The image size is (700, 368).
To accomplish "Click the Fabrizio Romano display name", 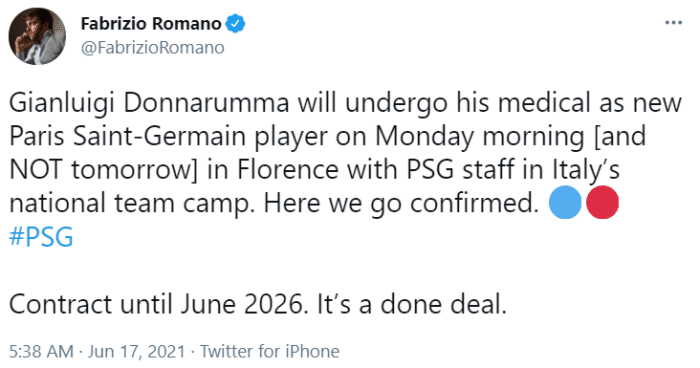I will 151,23.
